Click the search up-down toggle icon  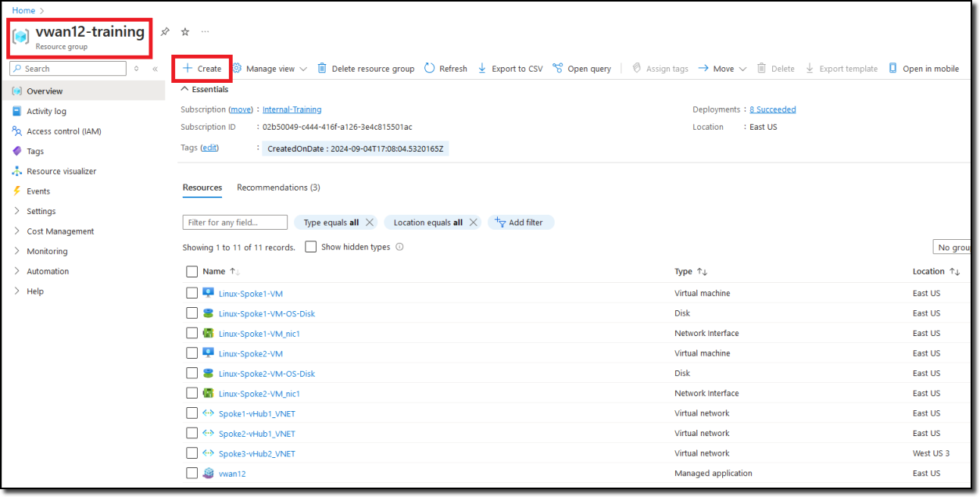coord(137,69)
